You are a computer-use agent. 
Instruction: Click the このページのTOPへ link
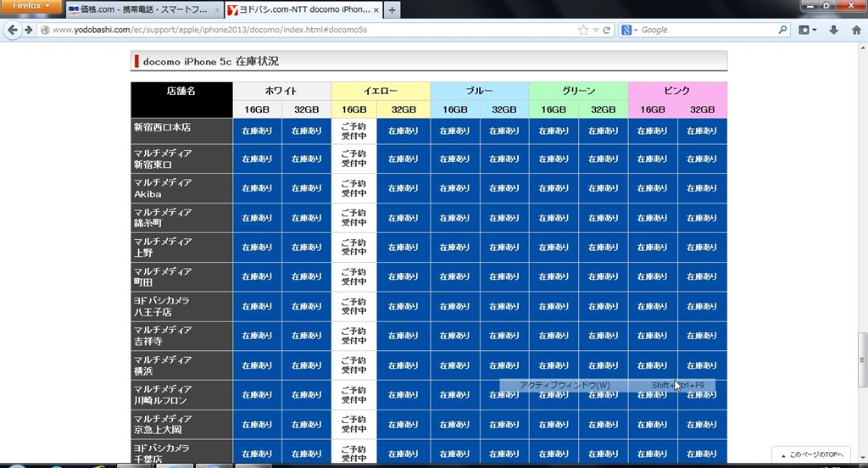pos(813,454)
